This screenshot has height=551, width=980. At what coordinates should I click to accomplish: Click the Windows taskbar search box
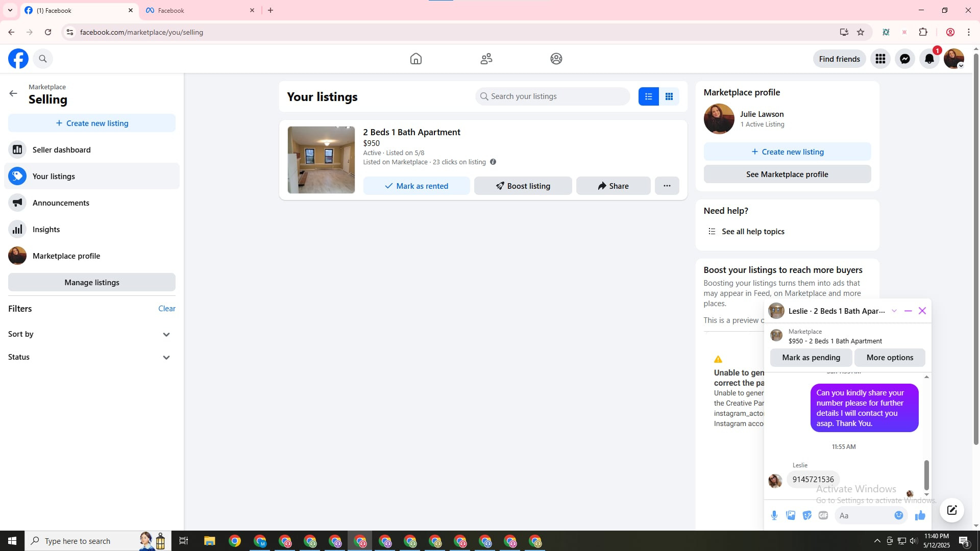pos(97,541)
